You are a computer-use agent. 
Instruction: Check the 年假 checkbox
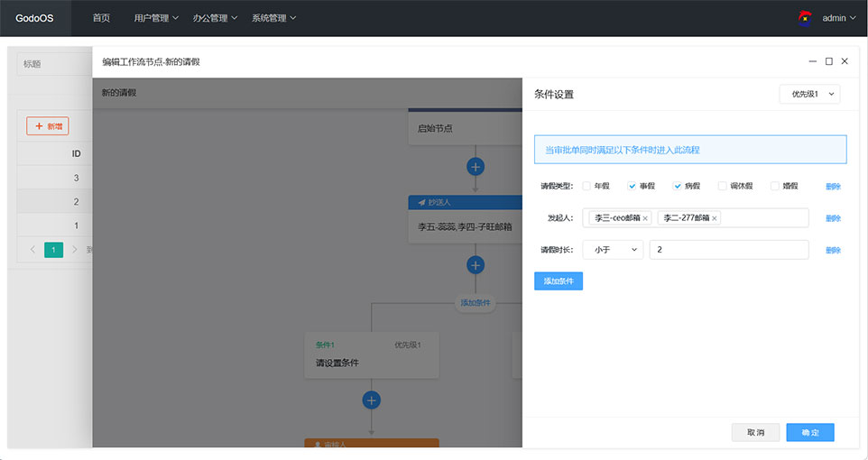point(586,186)
